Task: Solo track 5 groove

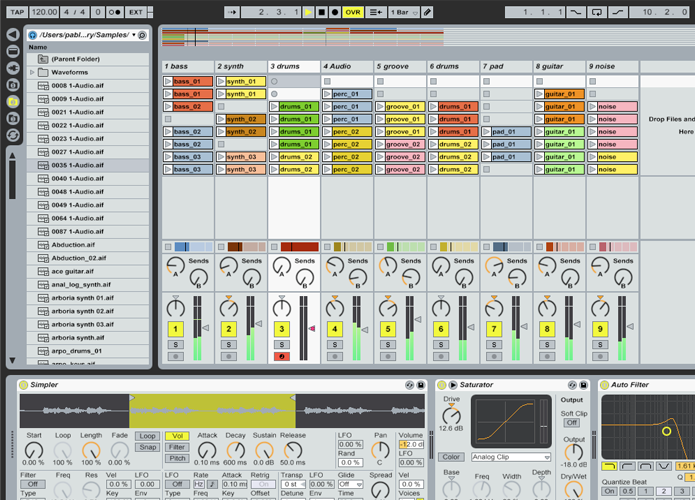Action: [x=388, y=344]
